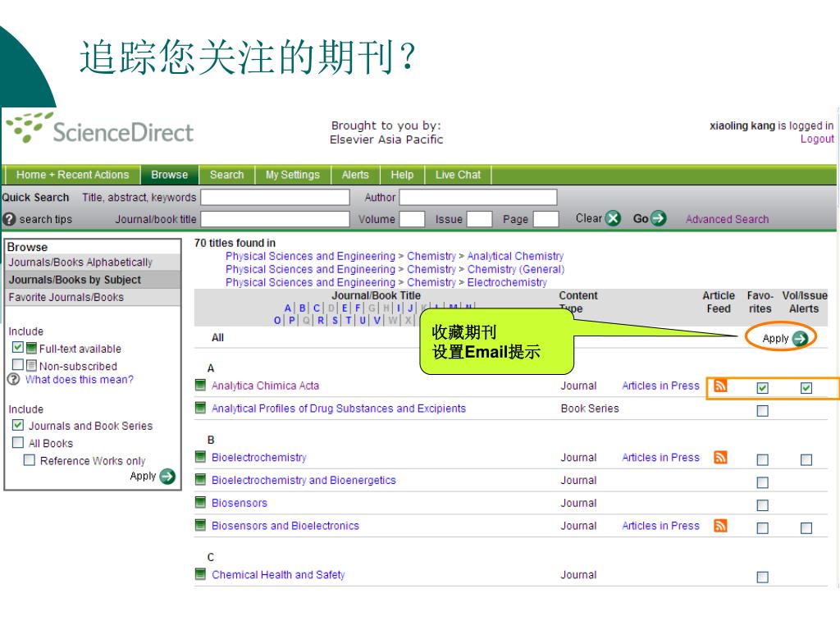Viewport: 840px width, 630px height.
Task: Open the Analytica Chimica Acta journal
Action: point(265,386)
